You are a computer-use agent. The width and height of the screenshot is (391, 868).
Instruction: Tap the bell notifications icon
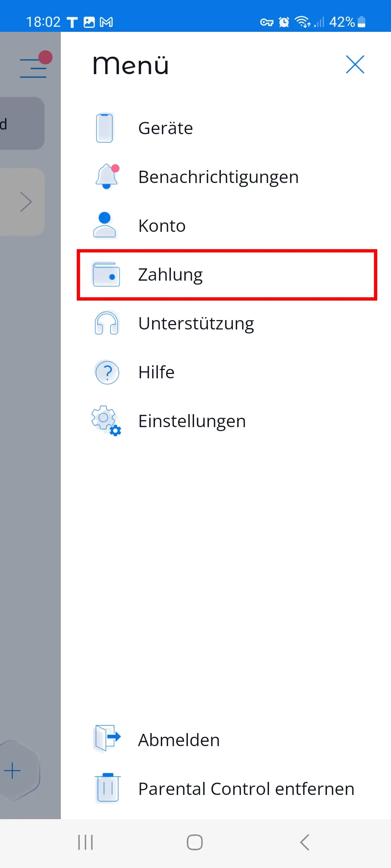tap(106, 176)
